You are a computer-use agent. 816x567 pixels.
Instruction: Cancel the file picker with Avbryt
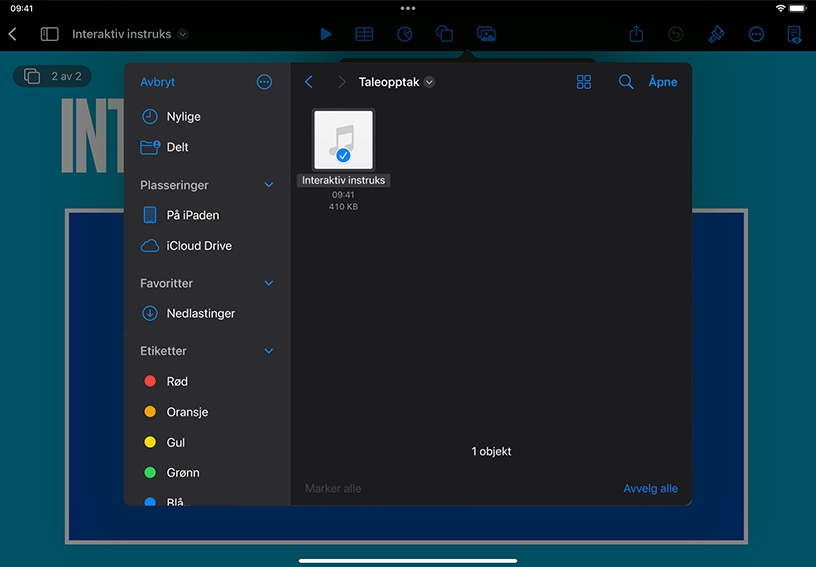(157, 82)
